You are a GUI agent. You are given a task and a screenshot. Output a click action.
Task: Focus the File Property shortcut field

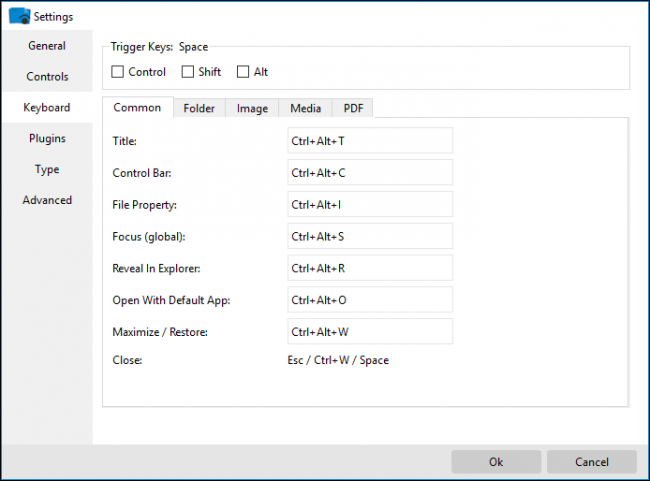click(369, 205)
